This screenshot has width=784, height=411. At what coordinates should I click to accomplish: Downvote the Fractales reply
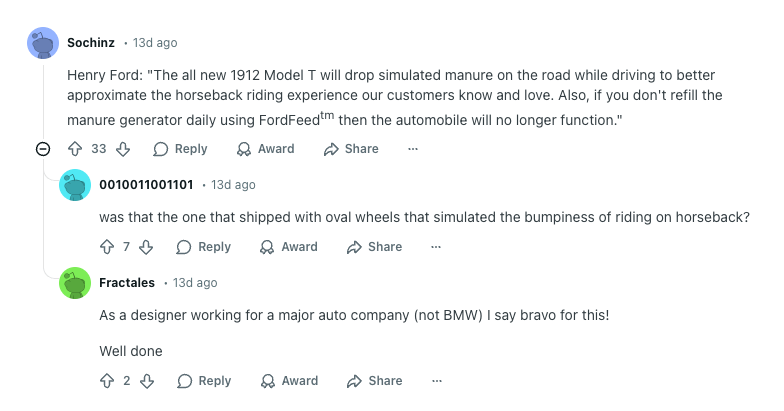146,381
